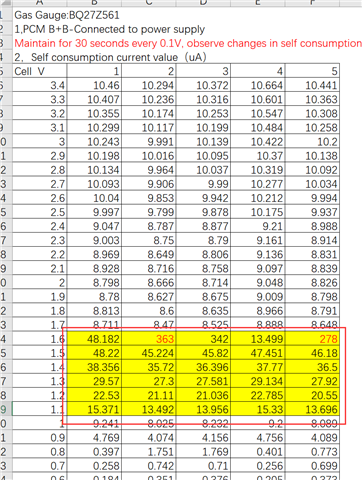Click the value 10.316

pyautogui.click(x=203, y=99)
